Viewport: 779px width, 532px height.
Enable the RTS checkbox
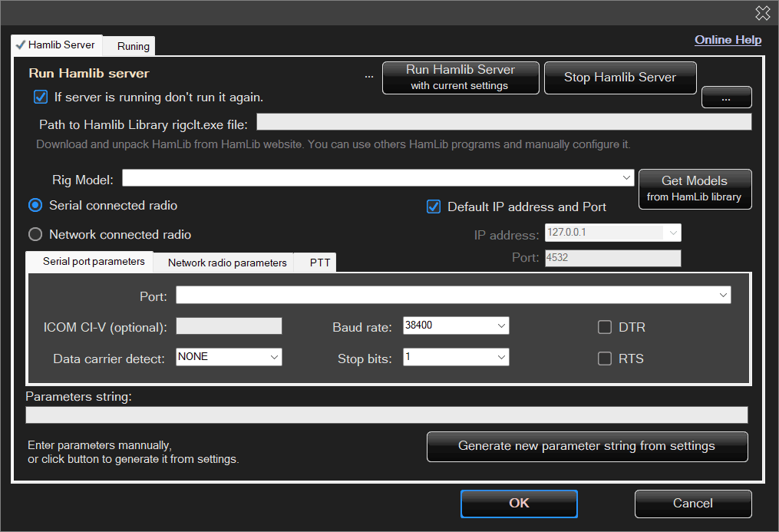point(605,359)
